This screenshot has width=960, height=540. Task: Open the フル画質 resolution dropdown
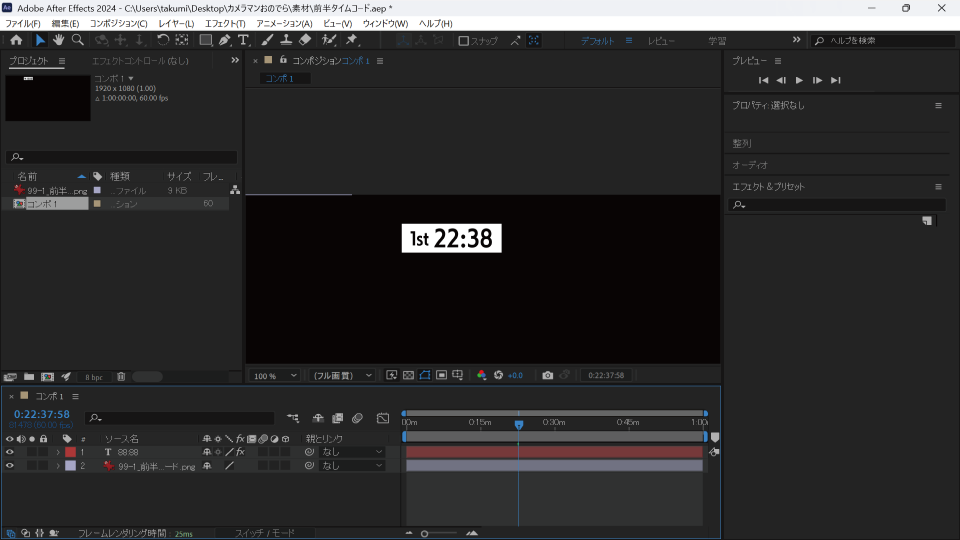pyautogui.click(x=341, y=376)
